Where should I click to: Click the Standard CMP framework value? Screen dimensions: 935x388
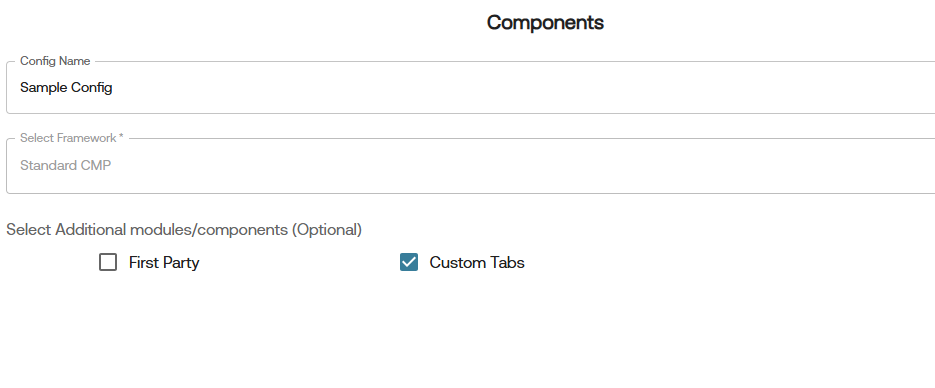(x=66, y=166)
